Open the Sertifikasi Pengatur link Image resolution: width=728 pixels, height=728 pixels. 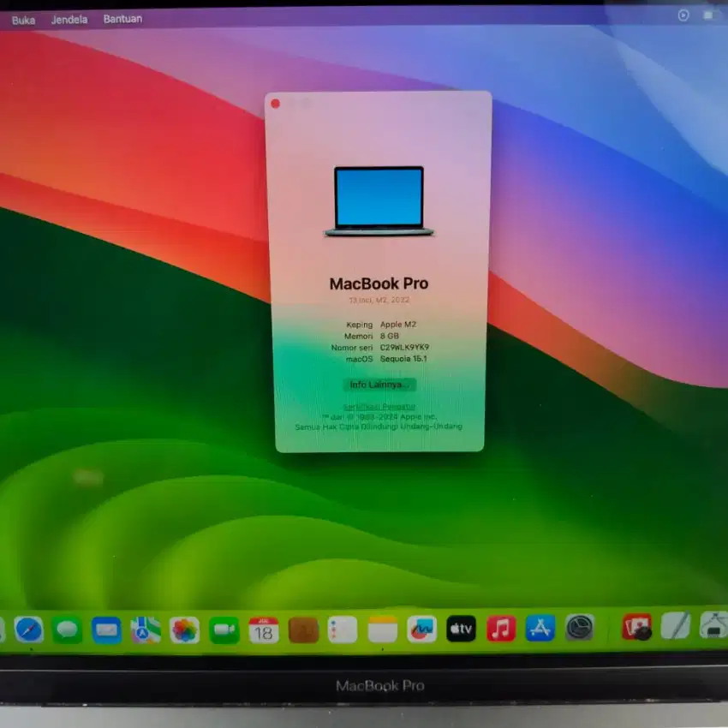point(379,407)
